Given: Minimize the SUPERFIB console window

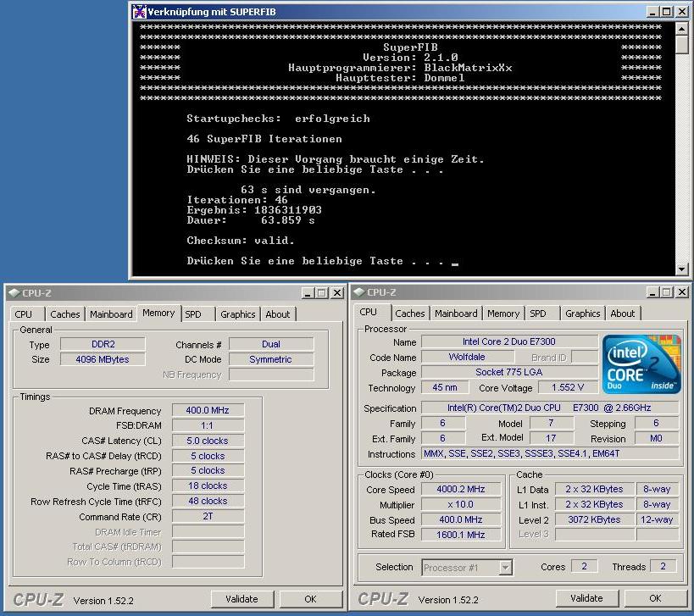Looking at the screenshot, I should pyautogui.click(x=652, y=12).
